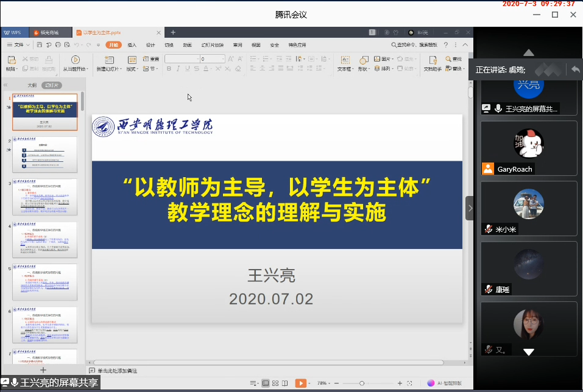Open the 插入 ribbon tab
Screen dimensions: 583x392
tap(132, 44)
